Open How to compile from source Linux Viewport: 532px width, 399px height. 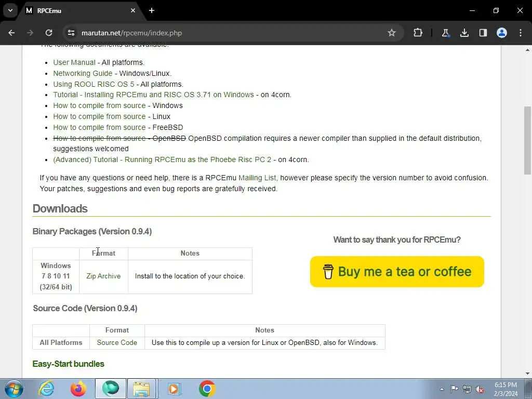click(99, 116)
